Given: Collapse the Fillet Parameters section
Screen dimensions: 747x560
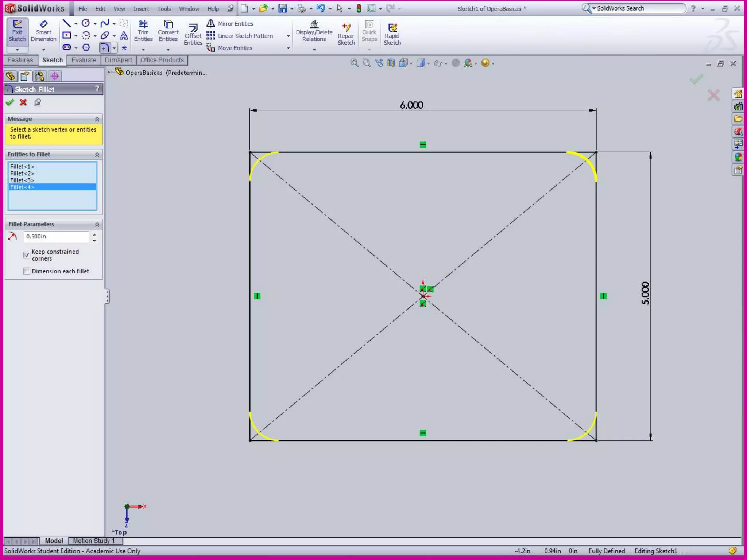Looking at the screenshot, I should point(97,224).
